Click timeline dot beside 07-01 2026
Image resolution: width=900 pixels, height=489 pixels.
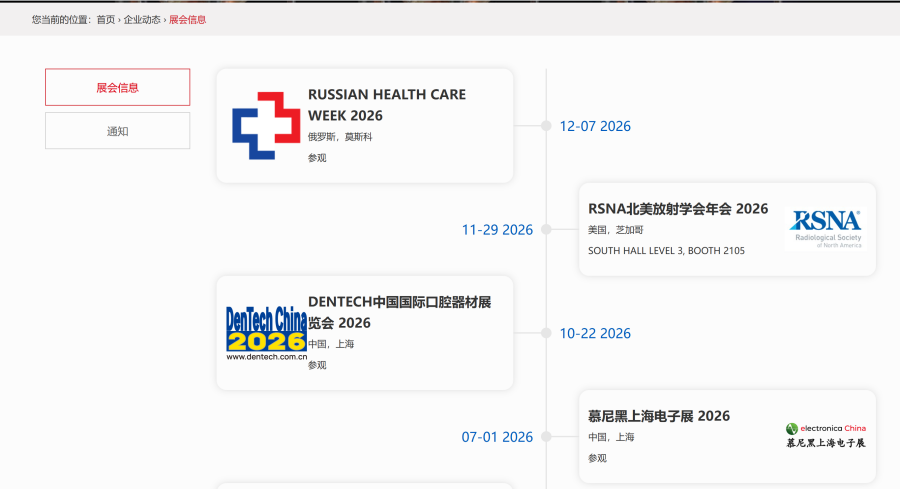[x=546, y=437]
